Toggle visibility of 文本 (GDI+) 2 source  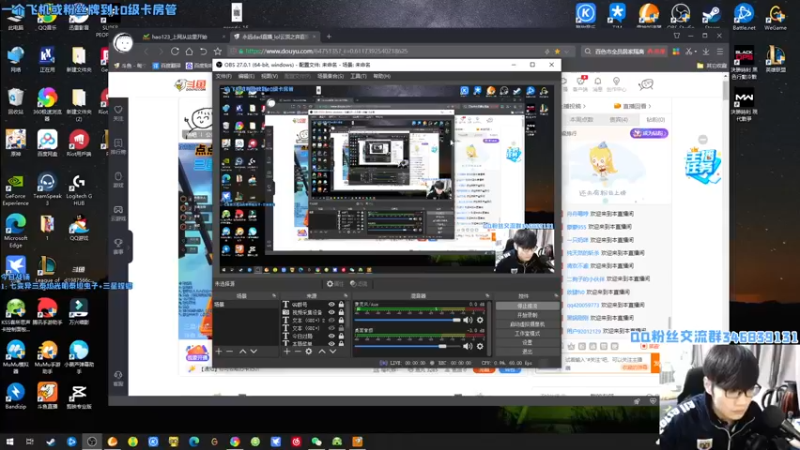click(x=332, y=320)
